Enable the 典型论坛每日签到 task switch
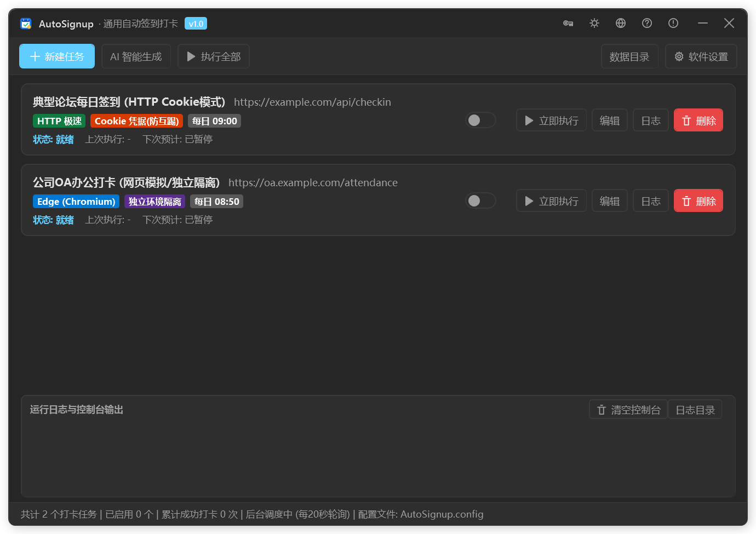 [x=480, y=120]
